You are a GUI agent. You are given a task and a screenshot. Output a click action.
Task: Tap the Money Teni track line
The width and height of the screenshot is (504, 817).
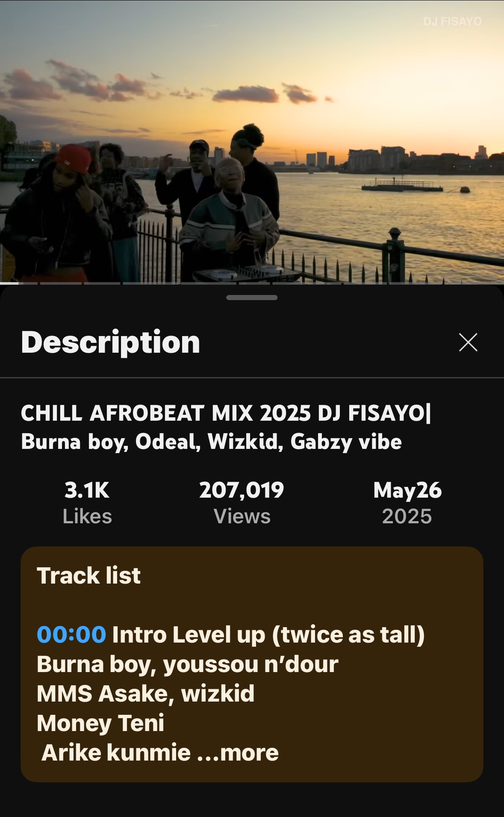click(100, 723)
